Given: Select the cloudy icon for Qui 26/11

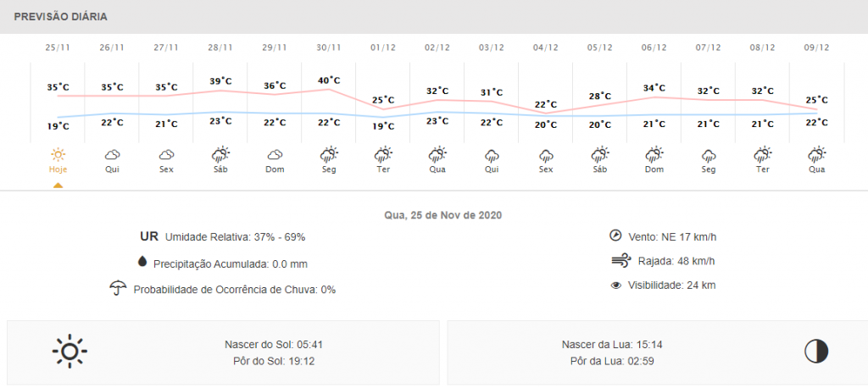Looking at the screenshot, I should point(112,154).
